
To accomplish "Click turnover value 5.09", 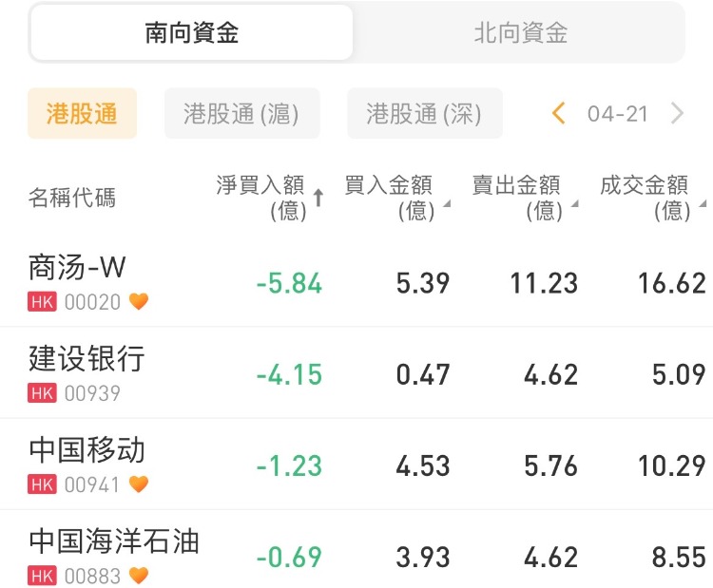I will tap(679, 374).
